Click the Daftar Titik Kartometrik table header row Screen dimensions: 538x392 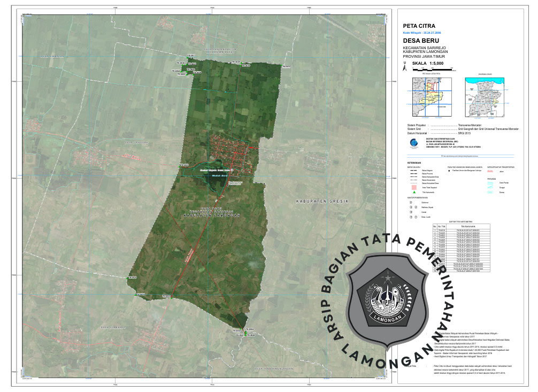[x=460, y=226]
